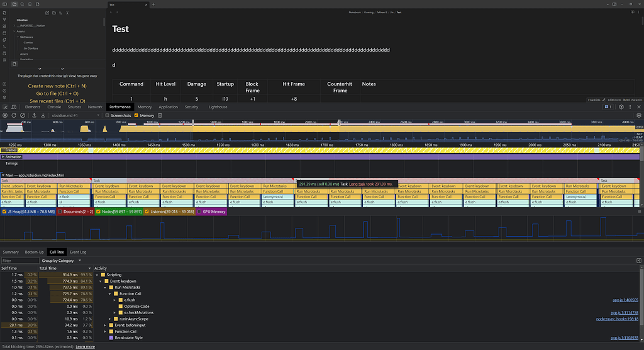Open the app.js:1:1114758 source link
644x350 pixels.
[x=625, y=313]
